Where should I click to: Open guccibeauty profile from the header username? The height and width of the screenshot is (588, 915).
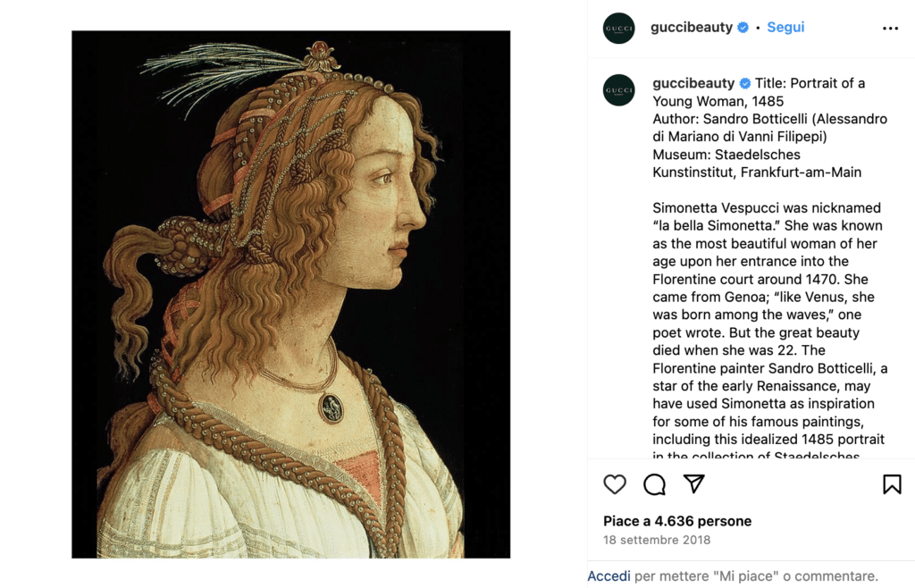(x=691, y=28)
